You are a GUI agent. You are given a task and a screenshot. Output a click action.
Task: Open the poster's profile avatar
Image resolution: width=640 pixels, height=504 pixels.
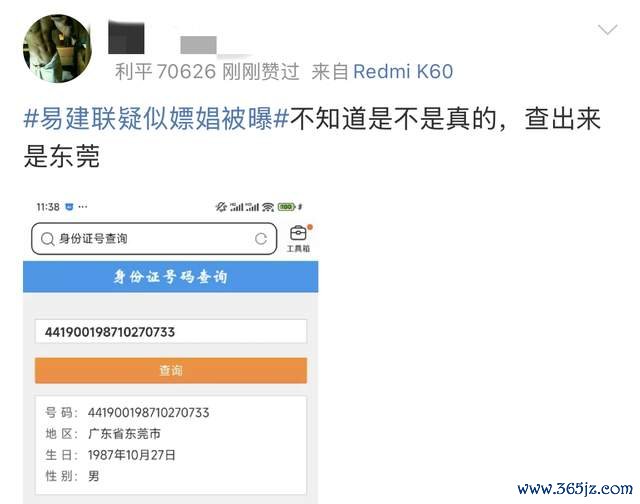coord(57,49)
